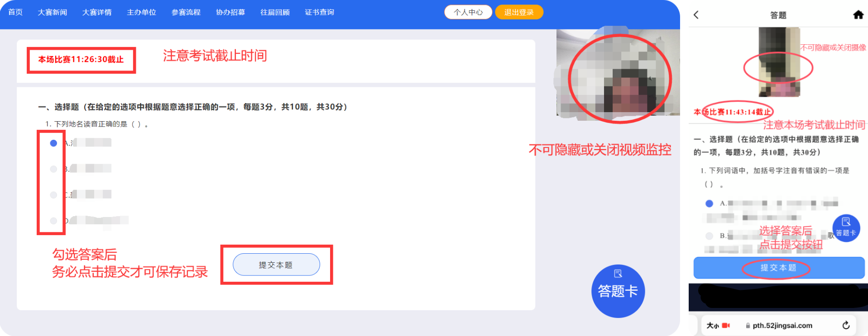Screen dimensions: 868x336
Task: Go back using the mobile back arrow
Action: [x=696, y=15]
